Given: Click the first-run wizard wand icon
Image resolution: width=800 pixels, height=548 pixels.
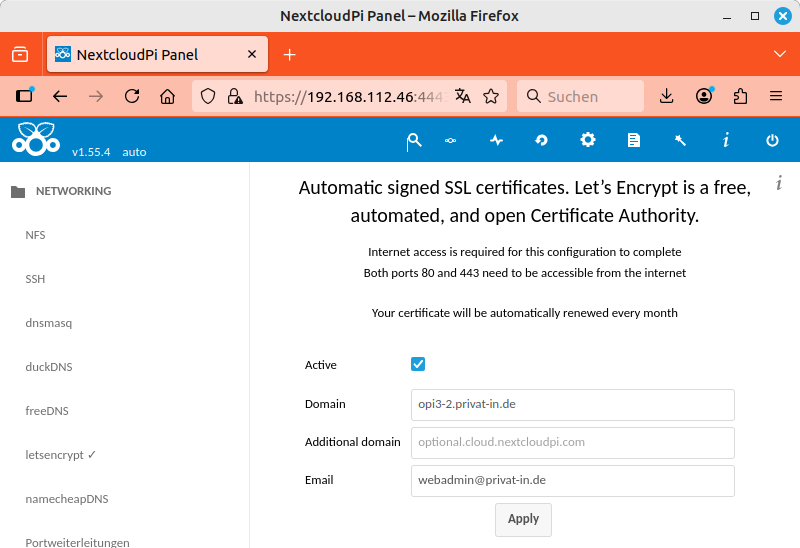Looking at the screenshot, I should coord(680,141).
